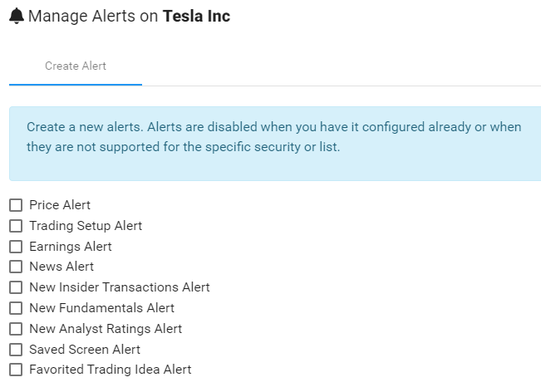Enable Favorited Trading Idea Alert checkbox
The width and height of the screenshot is (541, 392).
tap(16, 370)
